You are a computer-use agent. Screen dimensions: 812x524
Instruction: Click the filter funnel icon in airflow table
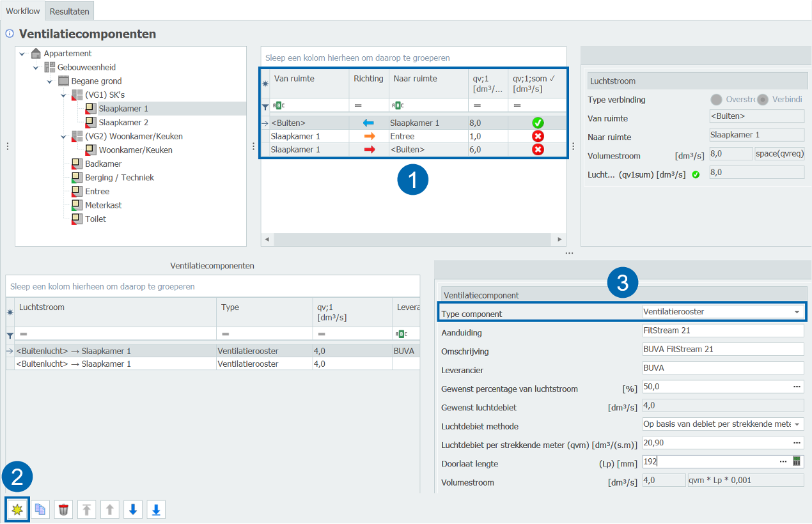point(265,107)
